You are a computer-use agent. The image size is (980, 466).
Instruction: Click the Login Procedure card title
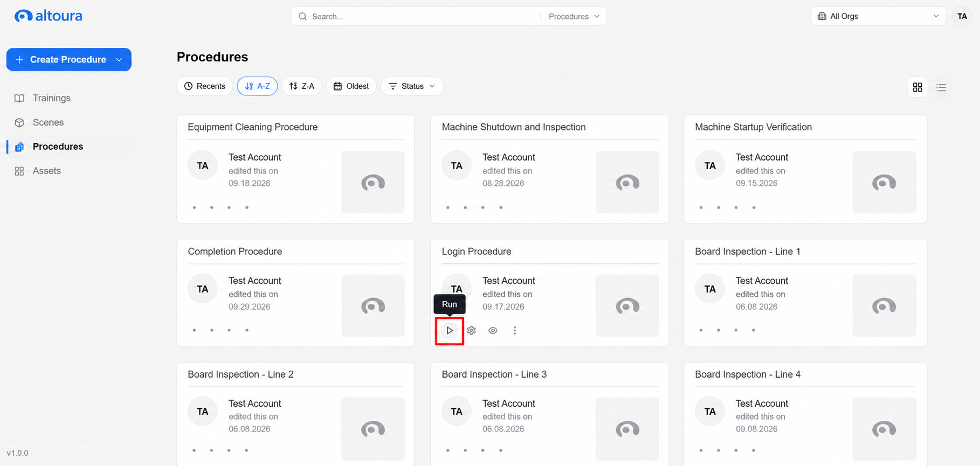477,252
